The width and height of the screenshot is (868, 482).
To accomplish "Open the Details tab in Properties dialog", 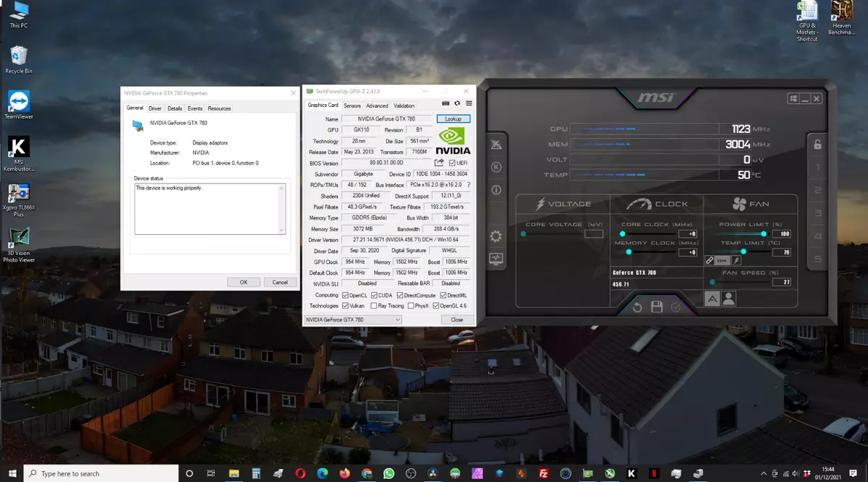I will [x=175, y=108].
